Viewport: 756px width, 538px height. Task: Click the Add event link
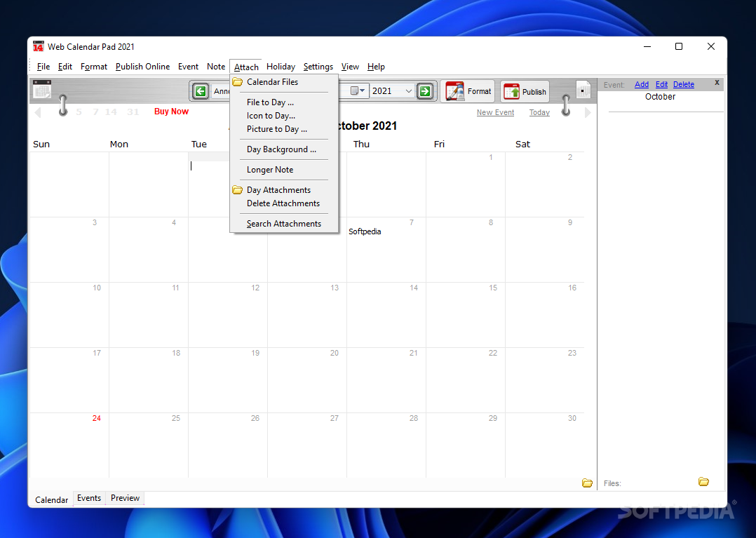point(641,84)
